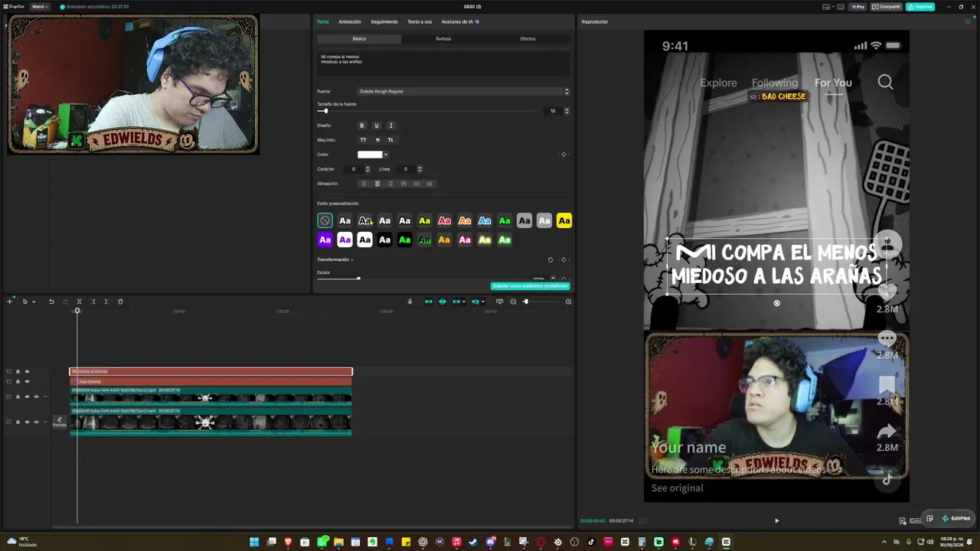Switch to the Animación tab
The width and height of the screenshot is (980, 551).
[x=350, y=21]
